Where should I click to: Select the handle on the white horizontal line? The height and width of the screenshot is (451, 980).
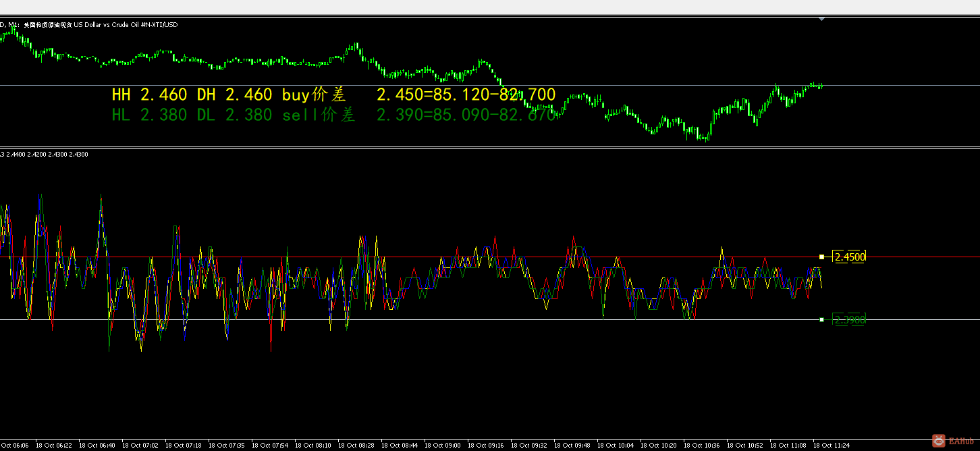[821, 319]
